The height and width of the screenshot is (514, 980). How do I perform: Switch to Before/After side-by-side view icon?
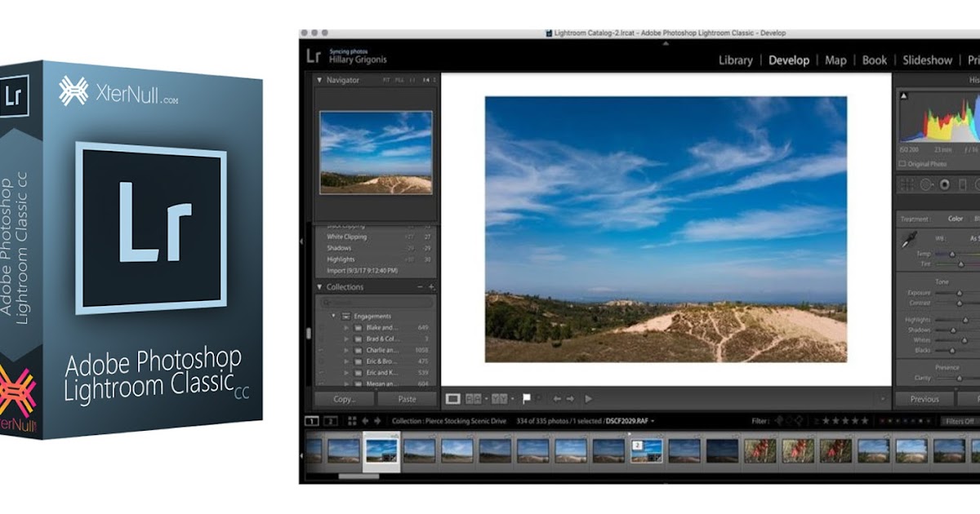pyautogui.click(x=473, y=399)
